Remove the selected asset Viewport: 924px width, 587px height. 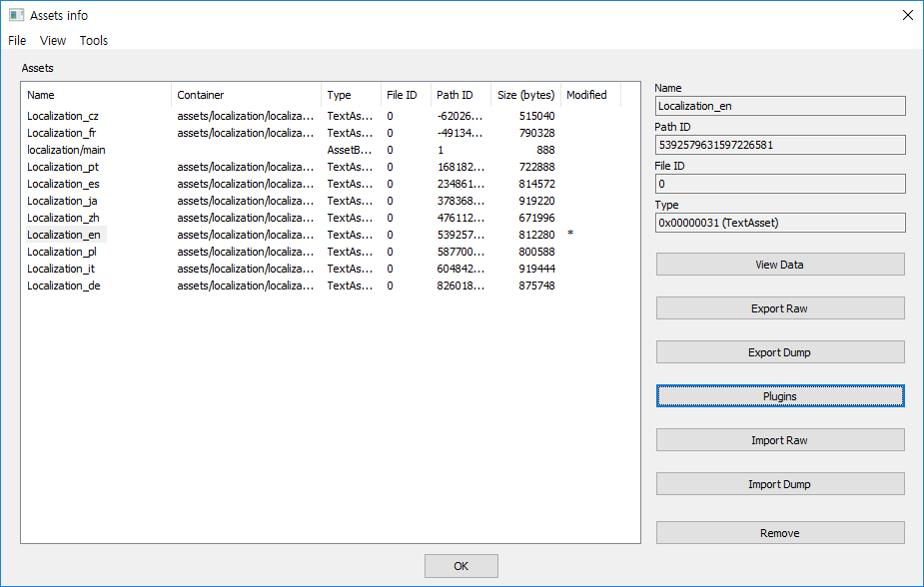coord(779,532)
